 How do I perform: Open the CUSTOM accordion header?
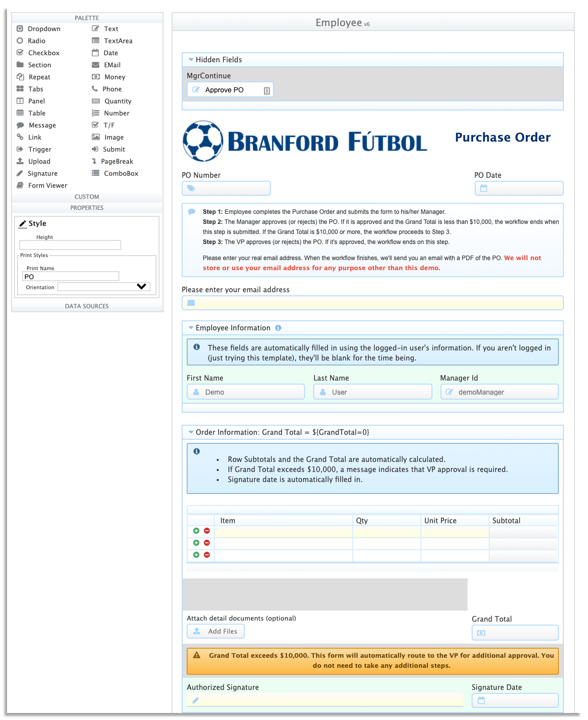coord(87,197)
